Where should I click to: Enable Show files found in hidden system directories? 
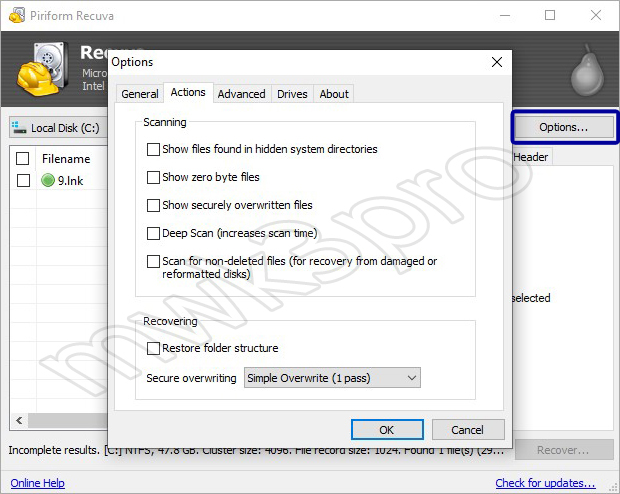pyautogui.click(x=153, y=150)
